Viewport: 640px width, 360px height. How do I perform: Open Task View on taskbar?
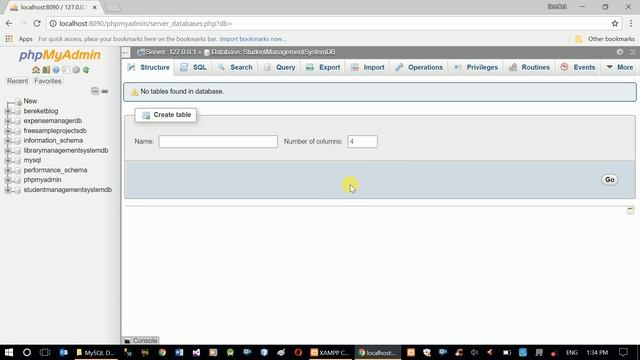44,352
